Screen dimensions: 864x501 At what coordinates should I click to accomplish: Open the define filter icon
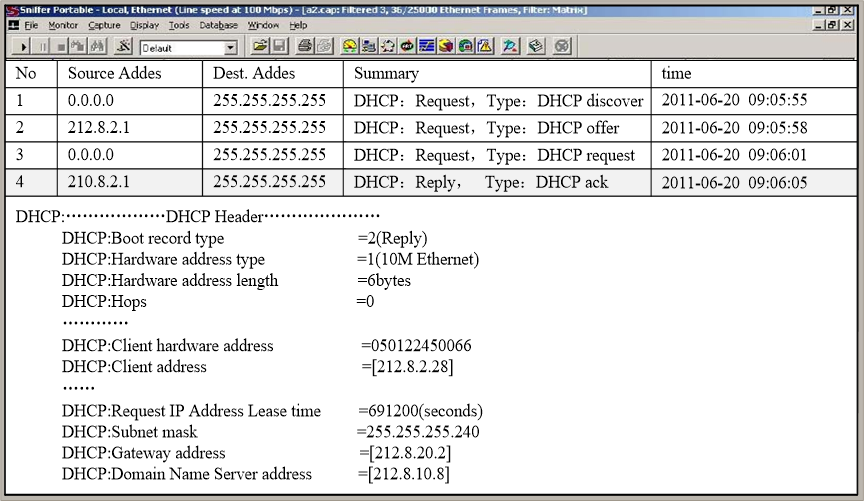123,47
